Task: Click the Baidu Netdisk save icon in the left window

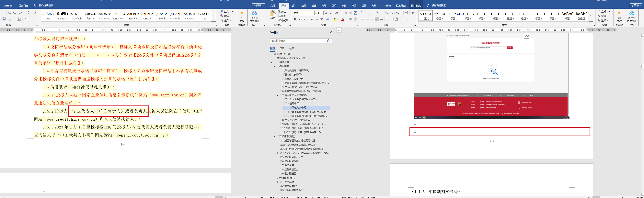Action: pos(254,13)
